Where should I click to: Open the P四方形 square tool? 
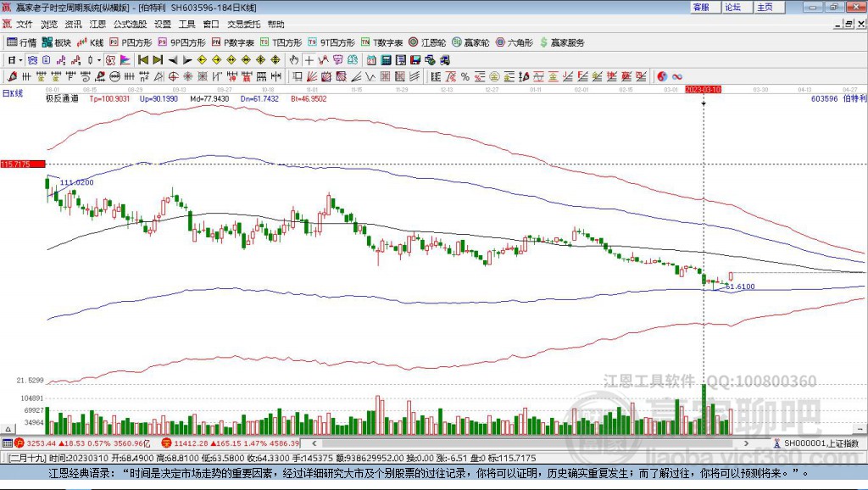pyautogui.click(x=131, y=42)
